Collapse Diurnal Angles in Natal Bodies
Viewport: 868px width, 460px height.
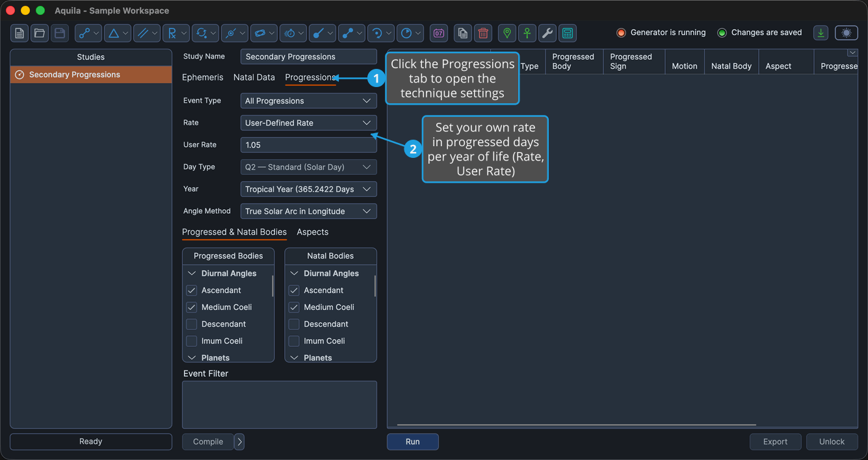(x=294, y=274)
